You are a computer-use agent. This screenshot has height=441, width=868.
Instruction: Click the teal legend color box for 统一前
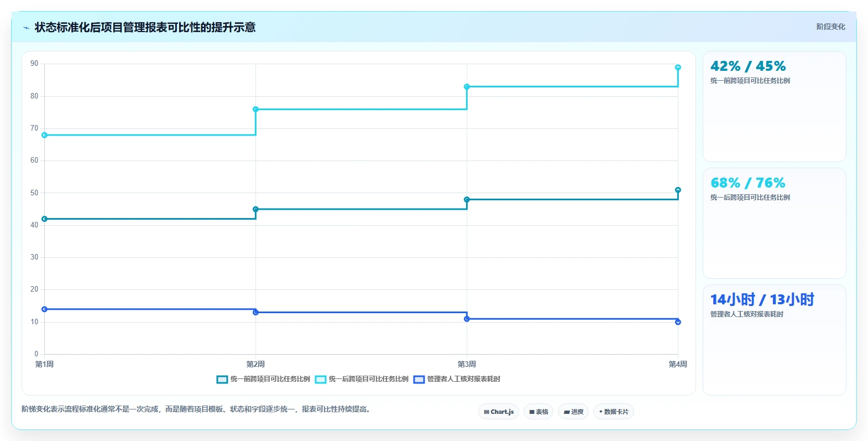coord(222,379)
